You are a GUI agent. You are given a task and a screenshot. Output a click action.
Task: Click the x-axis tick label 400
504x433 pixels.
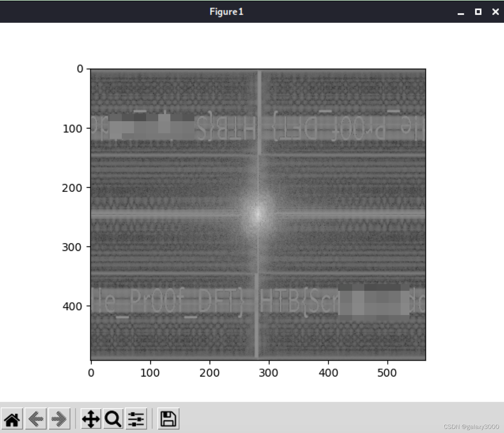pyautogui.click(x=328, y=373)
